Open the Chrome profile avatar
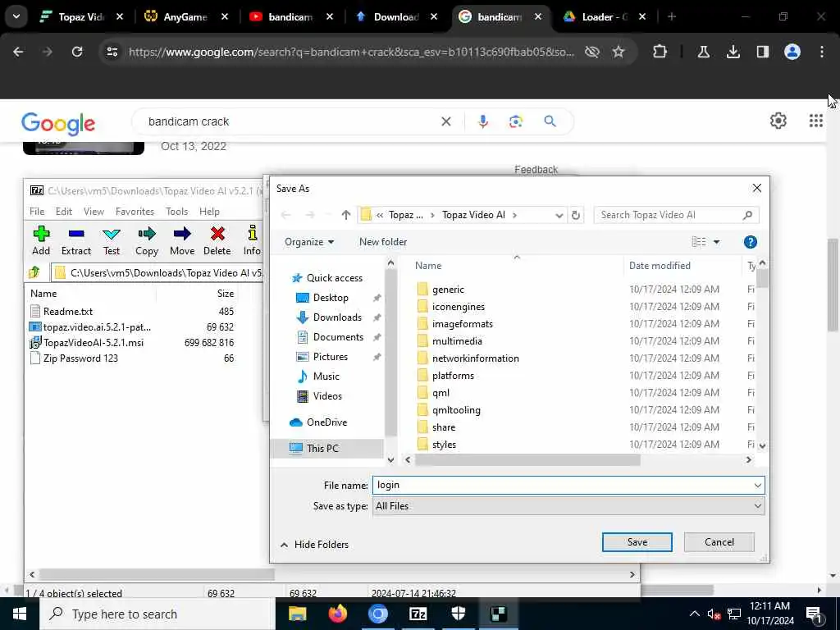 (792, 52)
